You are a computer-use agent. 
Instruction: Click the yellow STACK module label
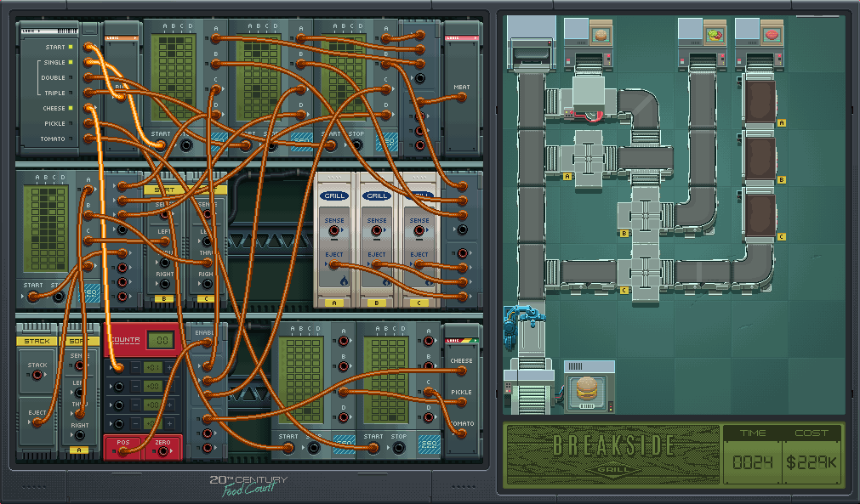[x=37, y=341]
